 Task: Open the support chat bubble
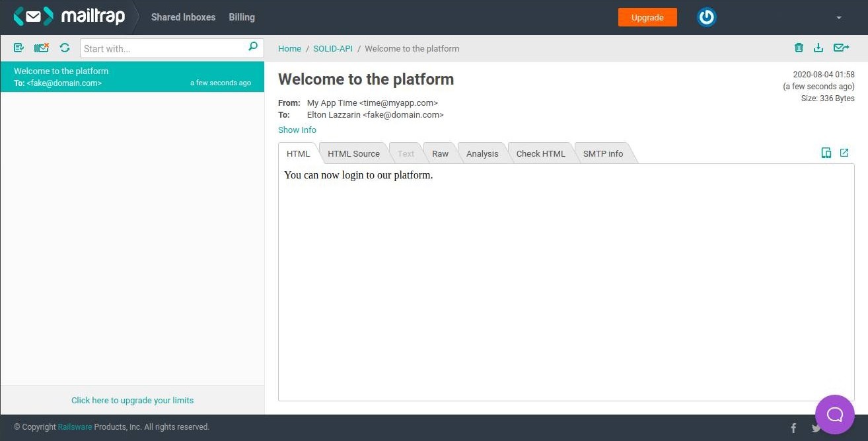click(x=835, y=415)
